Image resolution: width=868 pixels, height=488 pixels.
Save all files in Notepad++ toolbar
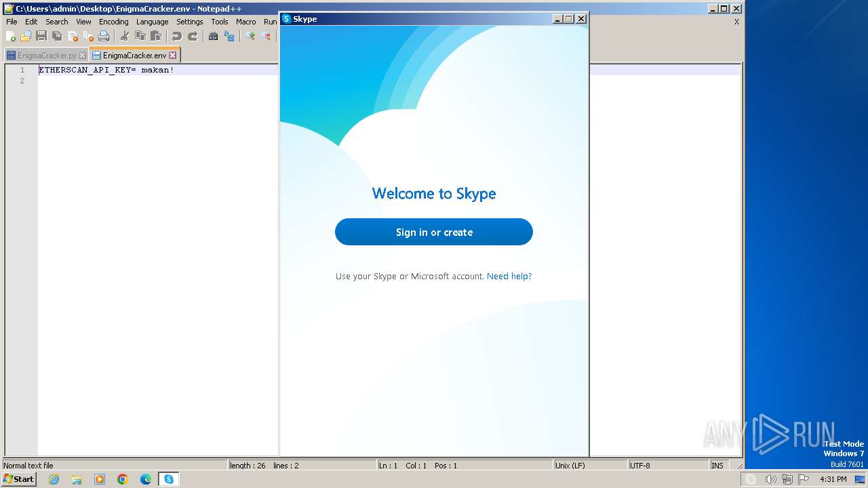pyautogui.click(x=57, y=36)
